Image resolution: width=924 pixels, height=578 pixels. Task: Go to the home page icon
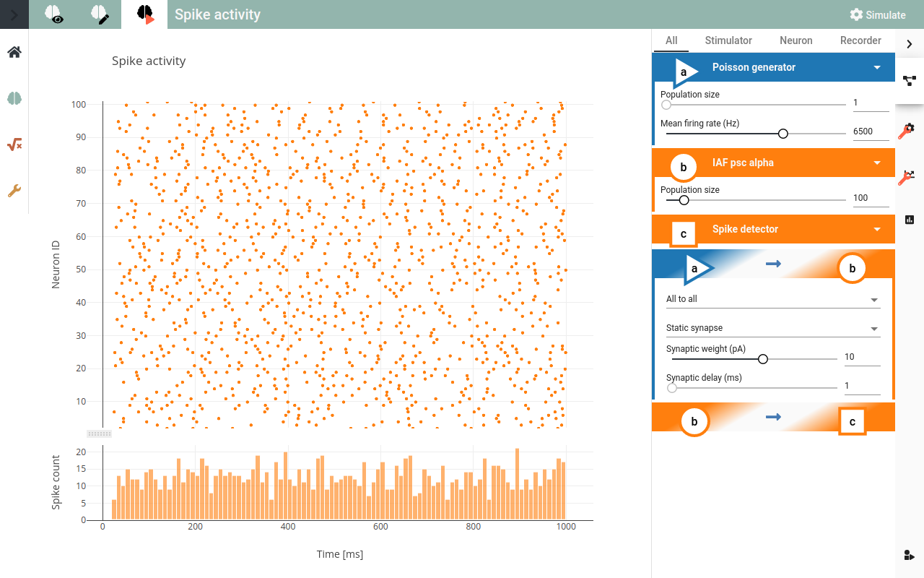tap(14, 52)
